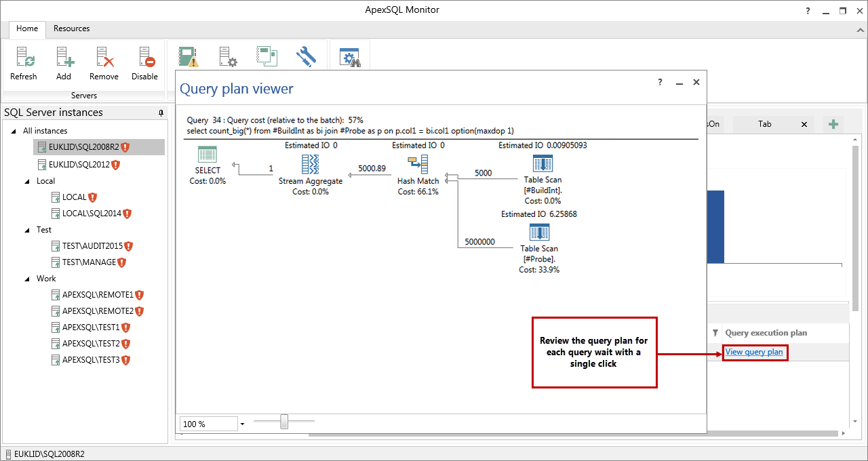Click the View query plan link
Viewport: 868px width, 461px height.
(x=753, y=352)
